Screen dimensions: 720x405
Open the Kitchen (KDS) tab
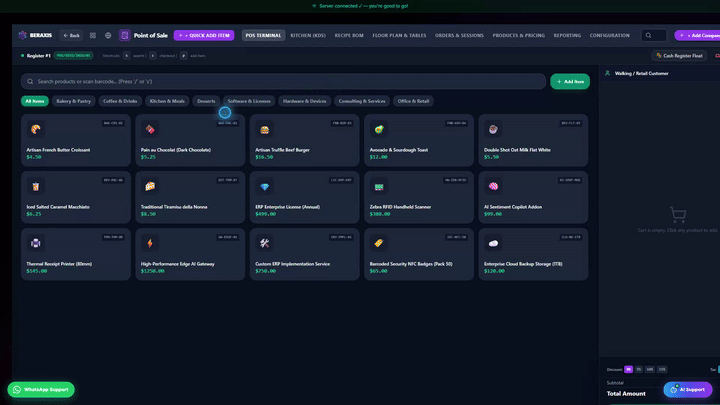(x=308, y=35)
